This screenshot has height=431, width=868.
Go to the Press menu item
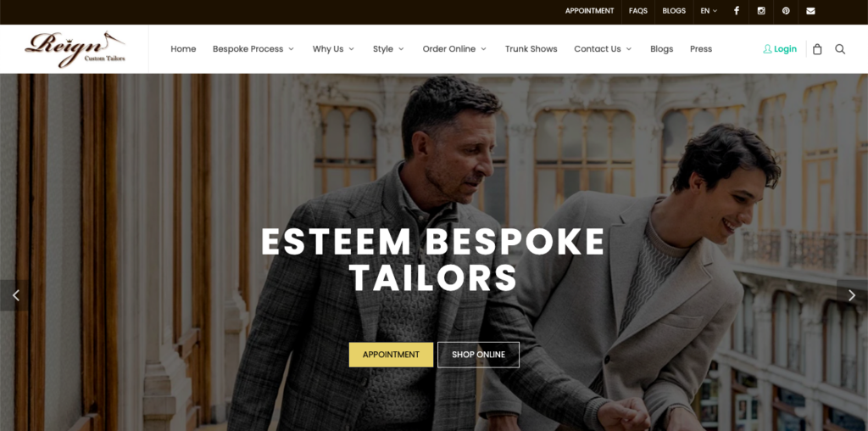click(x=701, y=49)
